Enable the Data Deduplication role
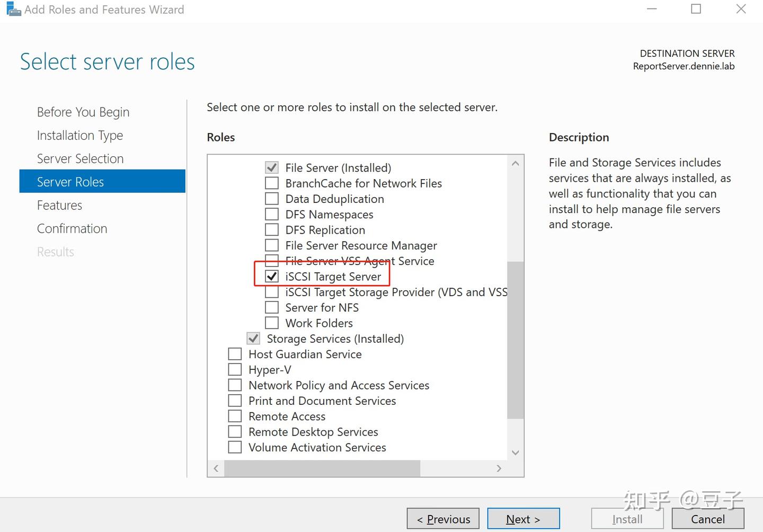 [272, 198]
